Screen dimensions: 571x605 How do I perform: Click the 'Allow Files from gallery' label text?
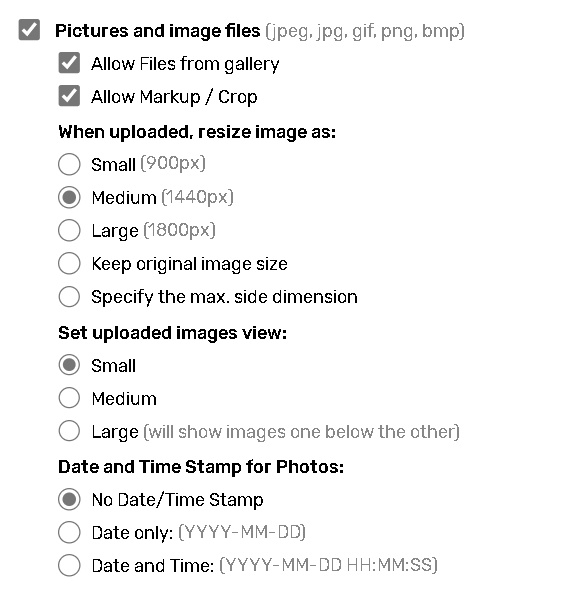click(x=185, y=64)
